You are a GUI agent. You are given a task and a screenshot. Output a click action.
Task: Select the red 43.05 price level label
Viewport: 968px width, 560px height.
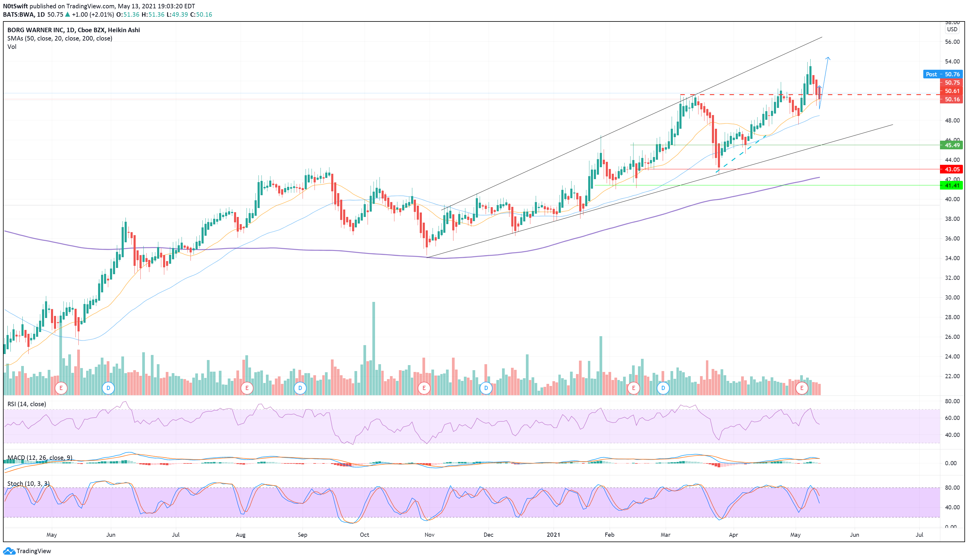point(951,169)
